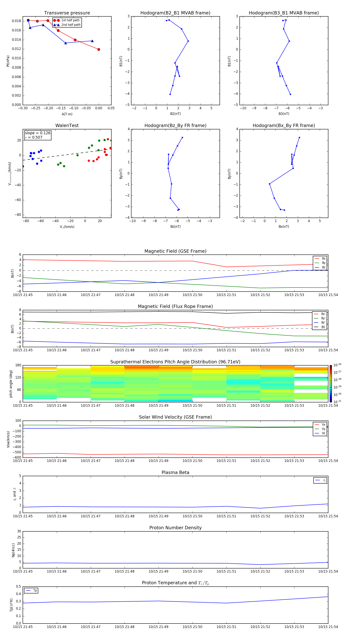Image resolution: width=351 pixels, height=644 pixels.
Task: Click 'Solar Wind Velocity (GSE Frame)' title
Action: (175, 417)
